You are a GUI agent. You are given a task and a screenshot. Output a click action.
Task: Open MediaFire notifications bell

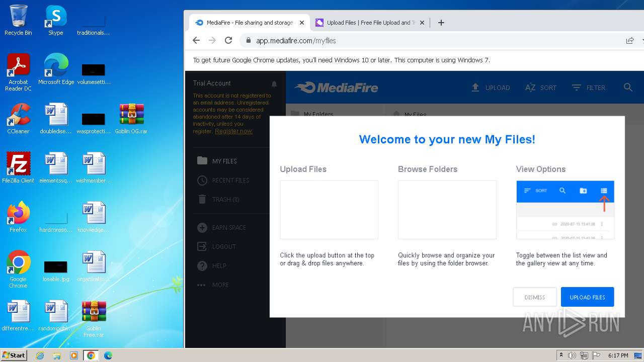274,84
